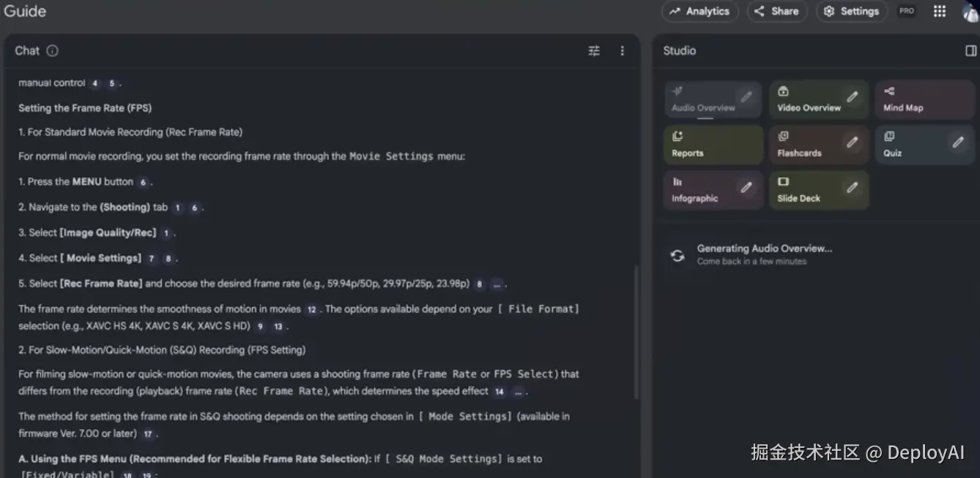Open citation 12 about motion smoothness
980x478 pixels.
coord(311,309)
